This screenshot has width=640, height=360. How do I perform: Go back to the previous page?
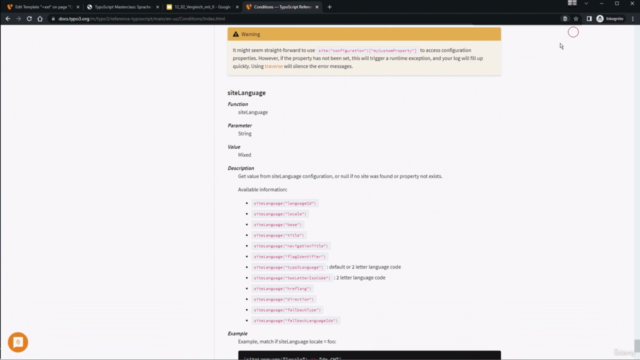[8, 19]
